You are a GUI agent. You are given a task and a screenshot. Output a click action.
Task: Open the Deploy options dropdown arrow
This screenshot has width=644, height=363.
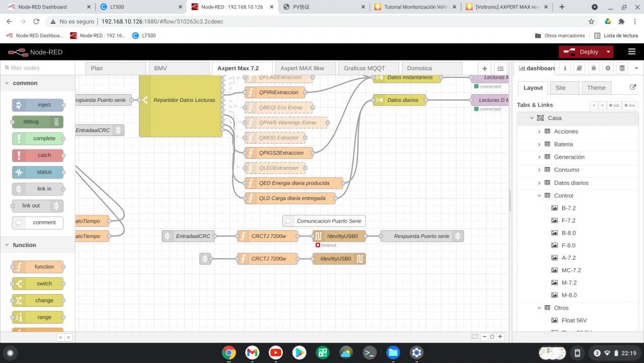[609, 52]
